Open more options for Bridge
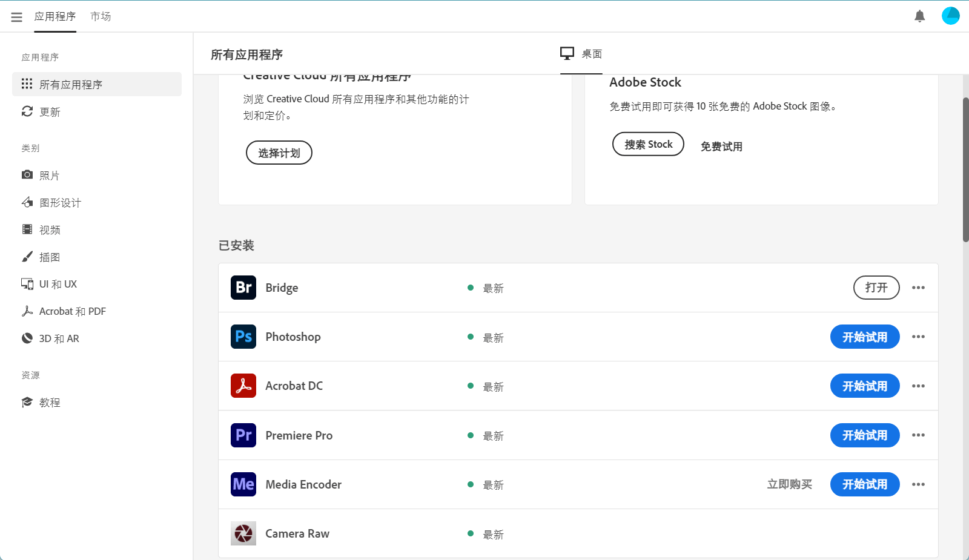 (918, 288)
